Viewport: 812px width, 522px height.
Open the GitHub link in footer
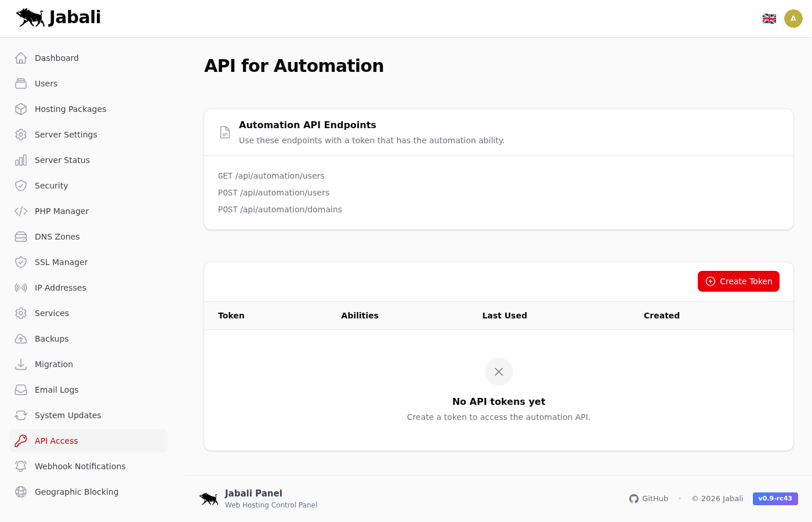[648, 499]
